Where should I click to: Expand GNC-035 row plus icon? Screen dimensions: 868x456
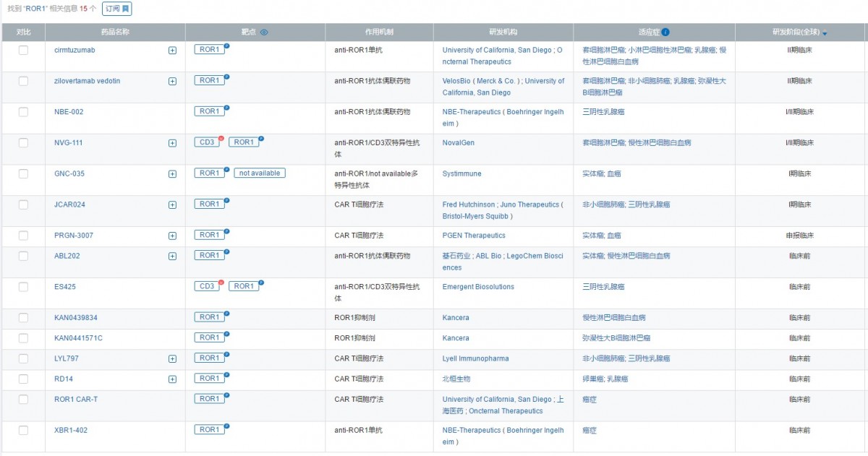click(172, 174)
